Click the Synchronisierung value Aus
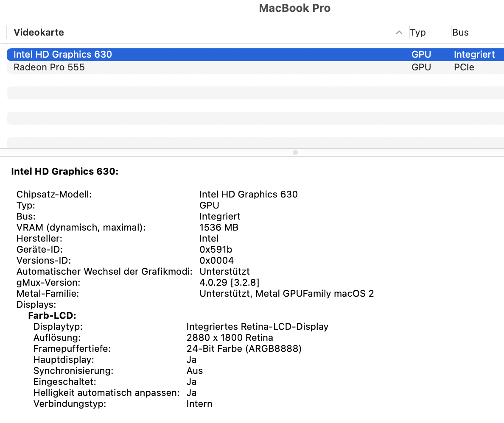This screenshot has height=423, width=504. click(x=194, y=370)
